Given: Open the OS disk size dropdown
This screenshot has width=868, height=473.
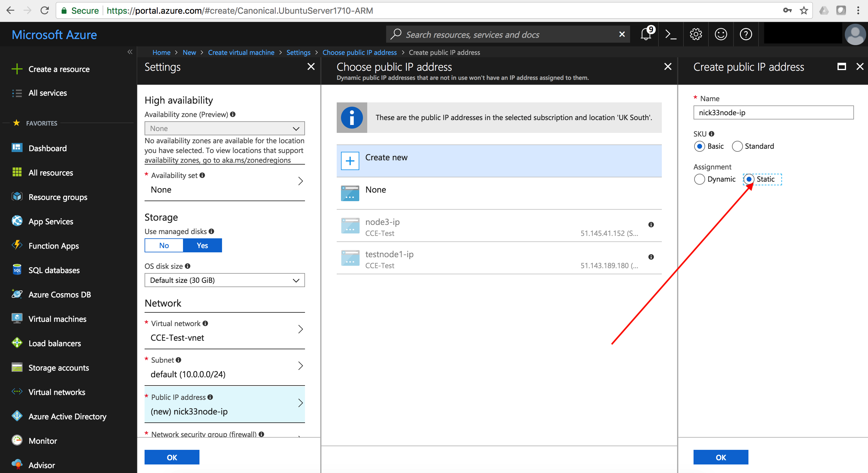Looking at the screenshot, I should pyautogui.click(x=225, y=280).
